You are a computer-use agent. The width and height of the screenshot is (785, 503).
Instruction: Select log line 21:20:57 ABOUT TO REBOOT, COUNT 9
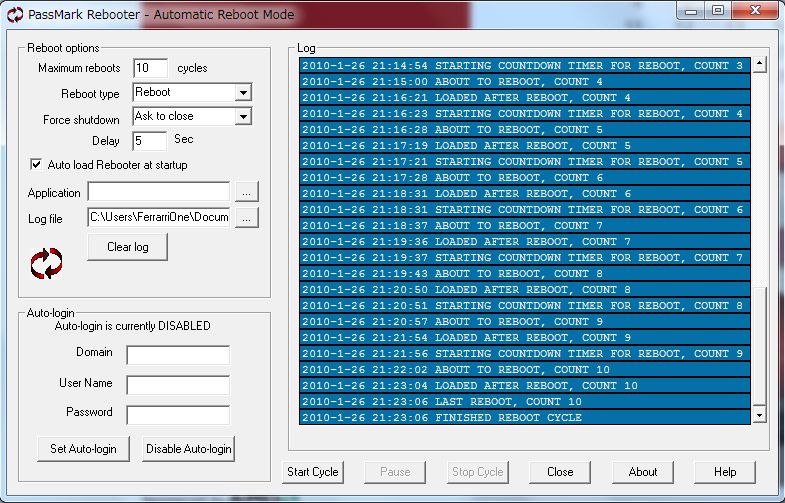point(525,321)
